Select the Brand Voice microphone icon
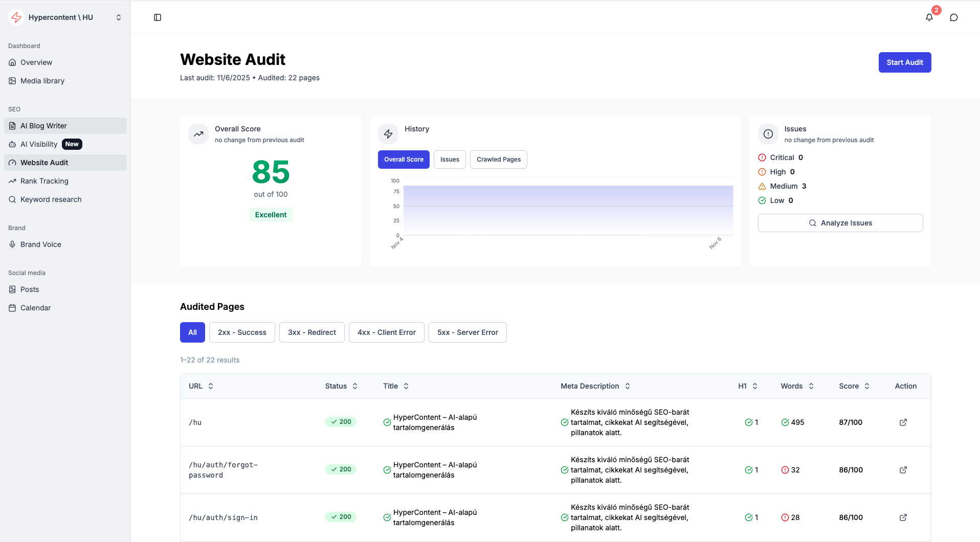The width and height of the screenshot is (980, 542). tap(12, 244)
